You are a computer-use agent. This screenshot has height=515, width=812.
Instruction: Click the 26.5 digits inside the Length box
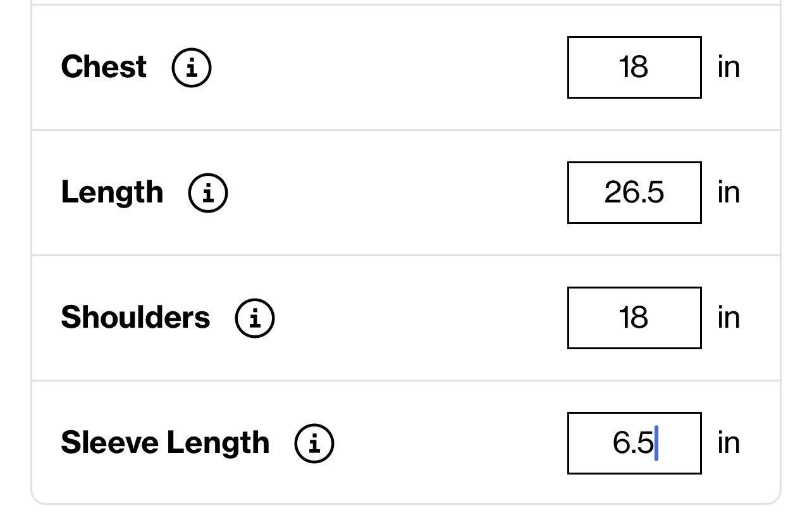(634, 192)
